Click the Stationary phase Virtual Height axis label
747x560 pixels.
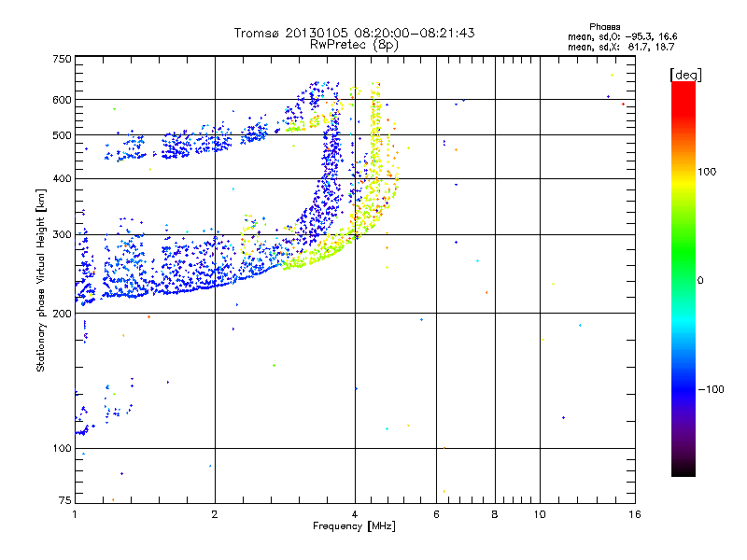tap(41, 280)
